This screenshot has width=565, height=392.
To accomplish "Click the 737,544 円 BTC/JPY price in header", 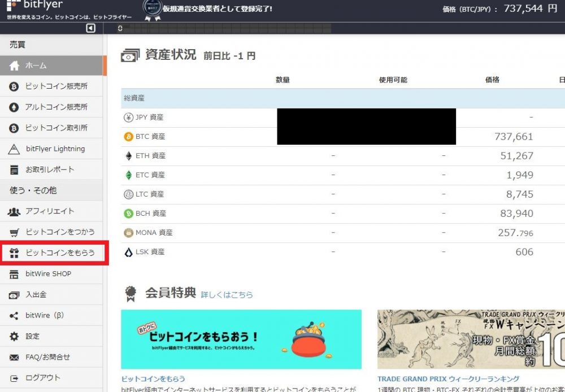I will click(x=531, y=8).
